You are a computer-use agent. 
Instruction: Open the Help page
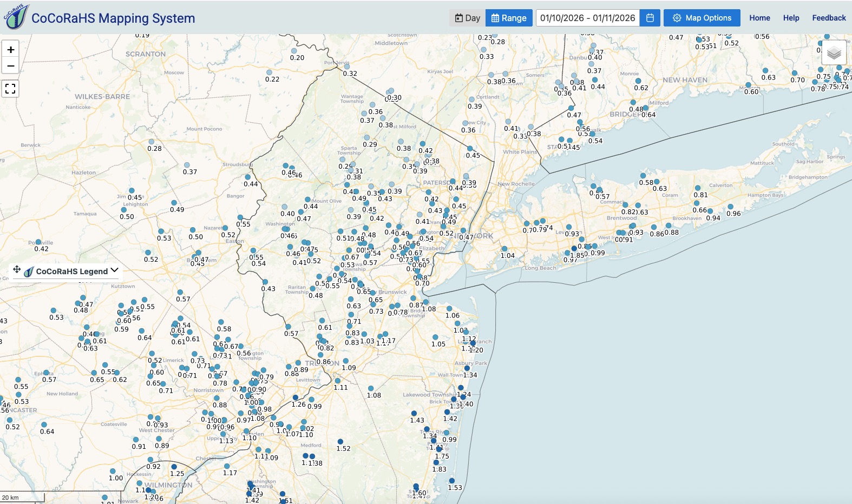[791, 18]
